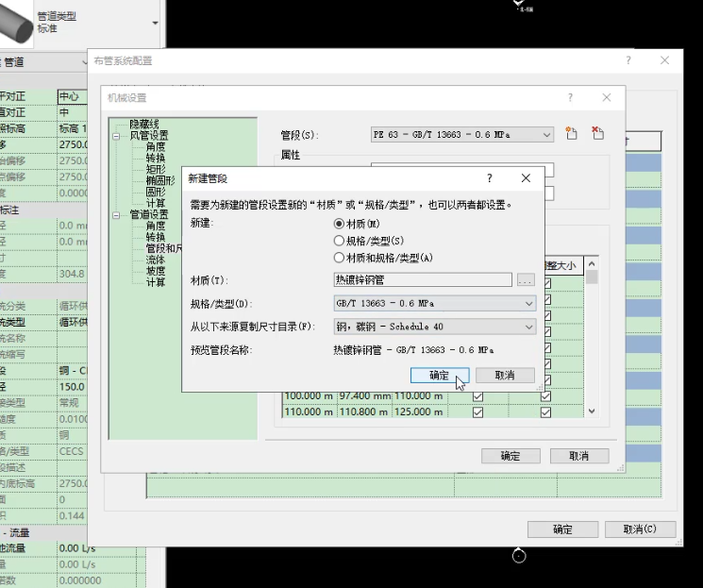Close the 新建管段 dialog
Screen dimensions: 703x588
click(x=526, y=178)
